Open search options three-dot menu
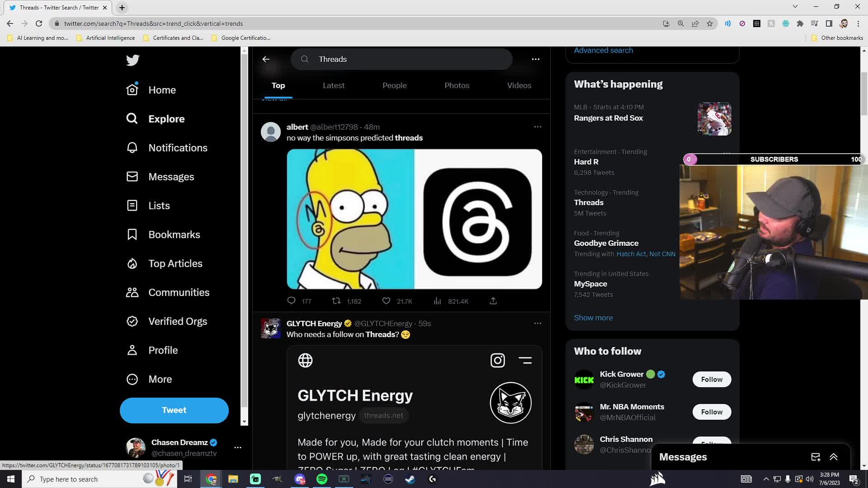 click(536, 59)
